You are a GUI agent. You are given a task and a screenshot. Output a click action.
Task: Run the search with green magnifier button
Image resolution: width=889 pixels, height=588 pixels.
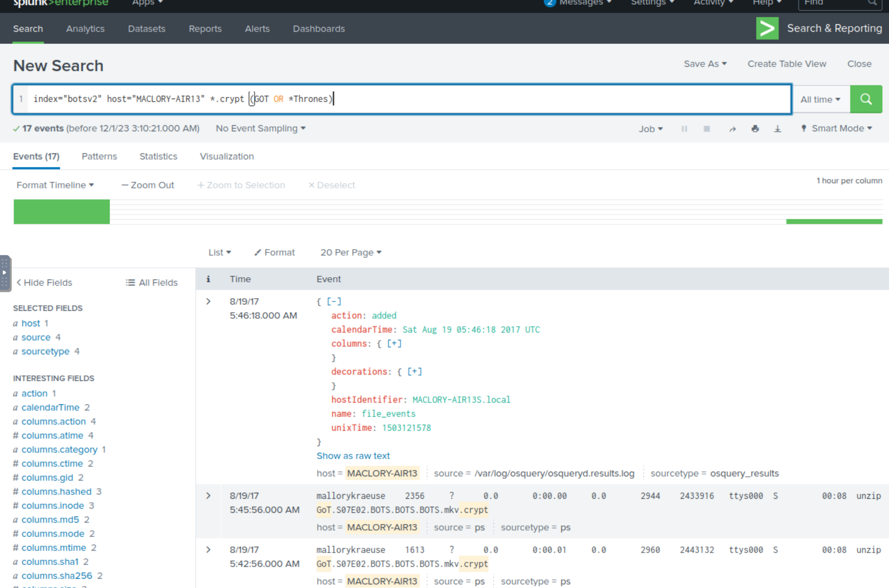click(x=866, y=99)
